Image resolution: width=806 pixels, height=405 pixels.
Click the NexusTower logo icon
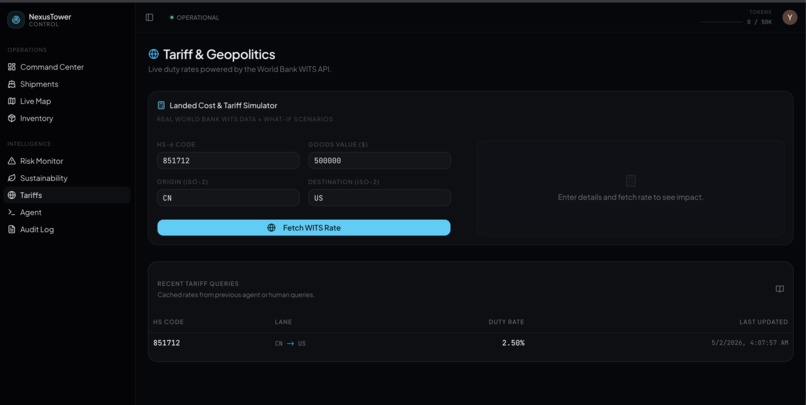[16, 20]
